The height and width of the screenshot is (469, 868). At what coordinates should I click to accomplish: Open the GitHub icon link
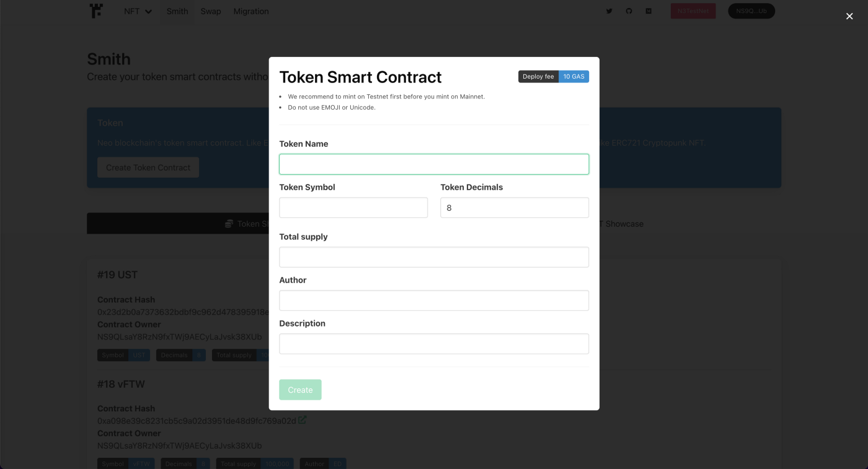[629, 11]
